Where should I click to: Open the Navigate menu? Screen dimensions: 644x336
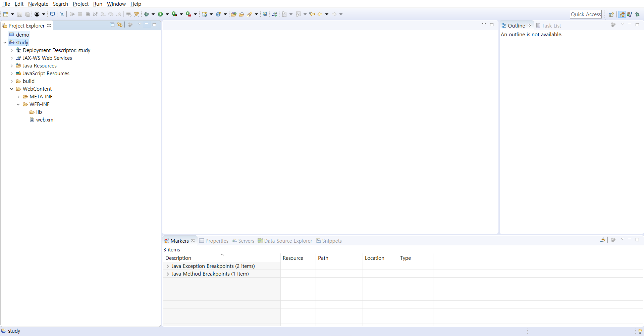click(38, 4)
